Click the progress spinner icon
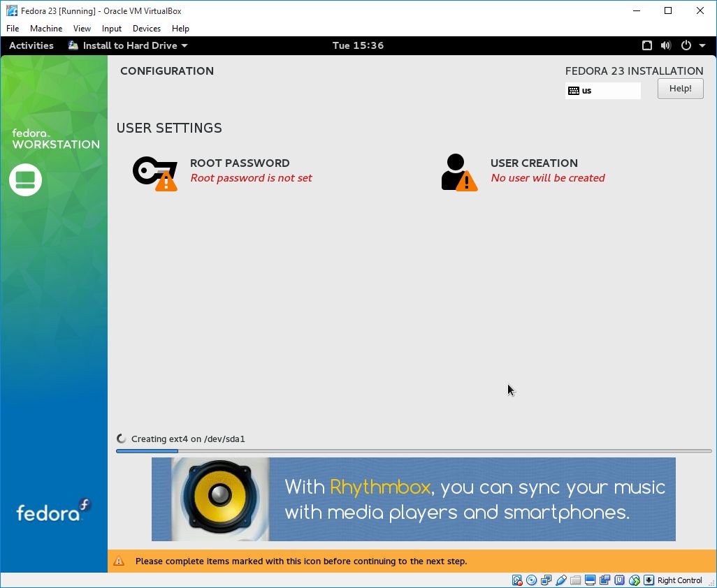Screen dimensions: 717x588 tap(121, 439)
